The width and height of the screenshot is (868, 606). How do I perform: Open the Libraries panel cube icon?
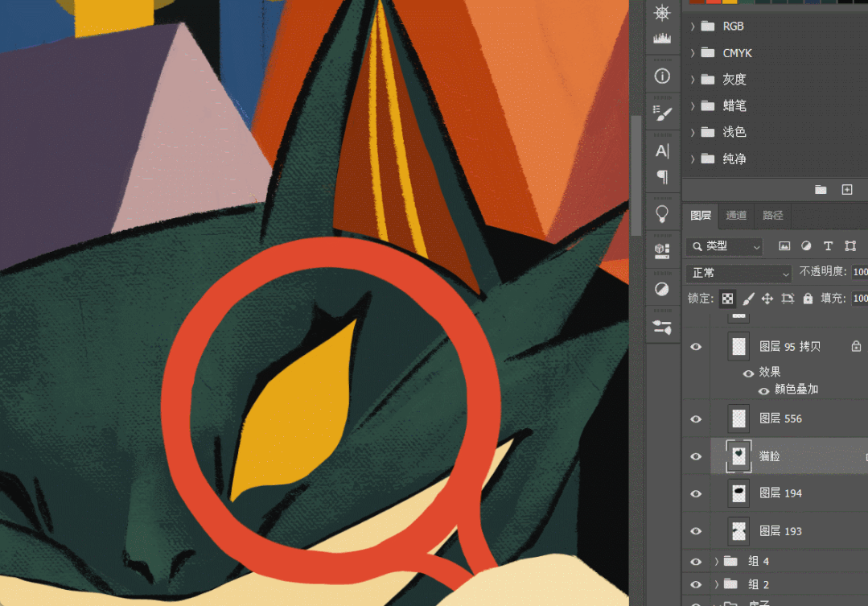pos(662,251)
